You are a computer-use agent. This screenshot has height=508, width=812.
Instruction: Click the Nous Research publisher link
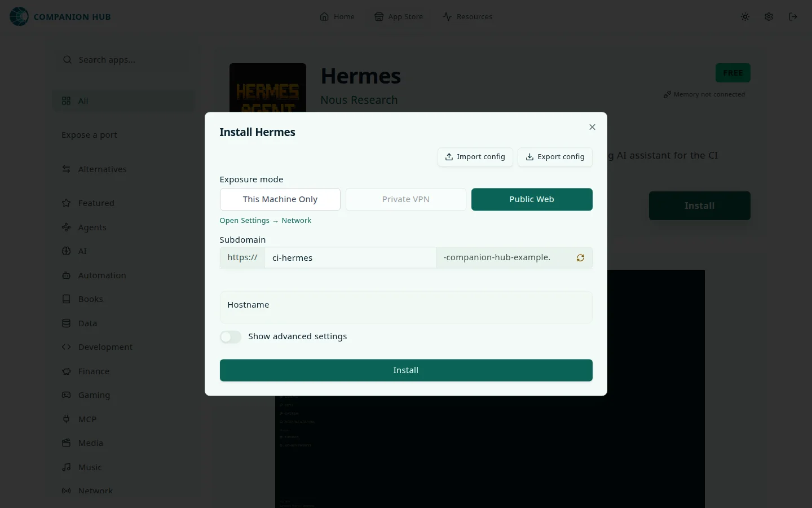pos(359,100)
